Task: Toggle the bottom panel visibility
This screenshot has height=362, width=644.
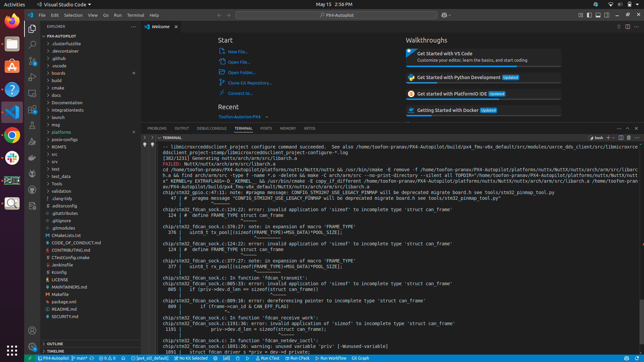Action: pos(598,15)
